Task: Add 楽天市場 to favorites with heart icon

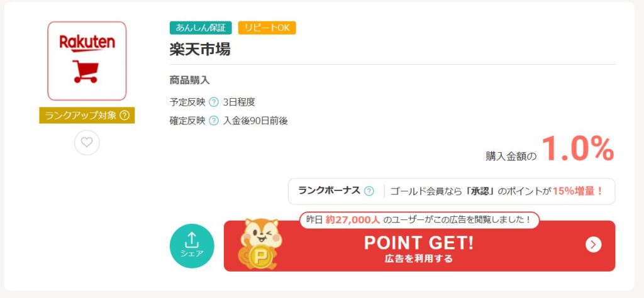Action: 87,143
